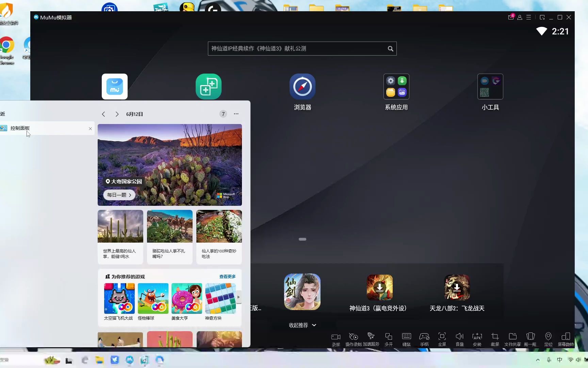
Task: Open widget panel three-dot options menu
Action: (236, 114)
